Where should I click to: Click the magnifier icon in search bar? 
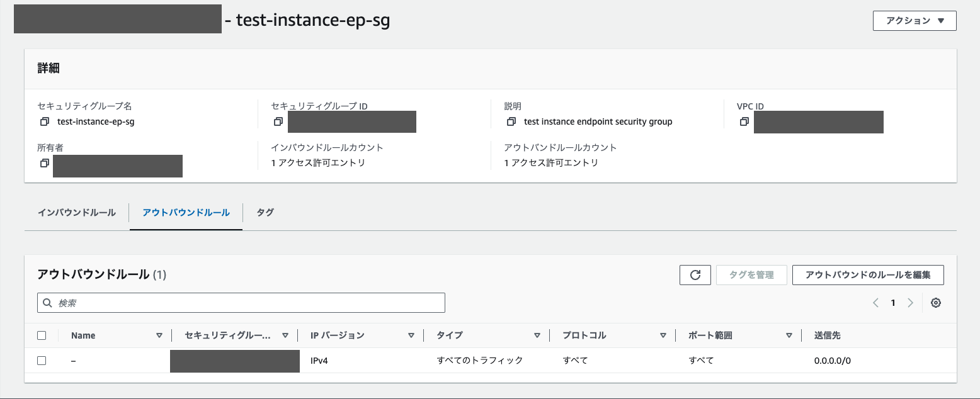click(x=47, y=303)
